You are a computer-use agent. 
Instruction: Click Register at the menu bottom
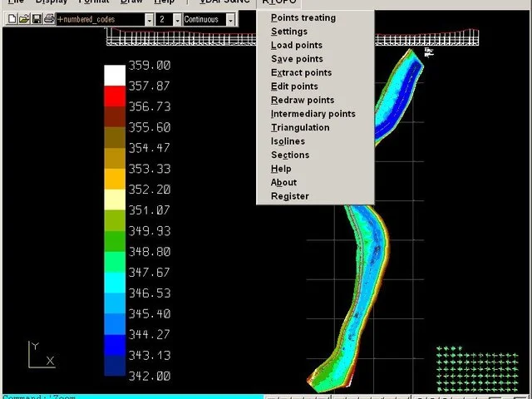coord(289,196)
